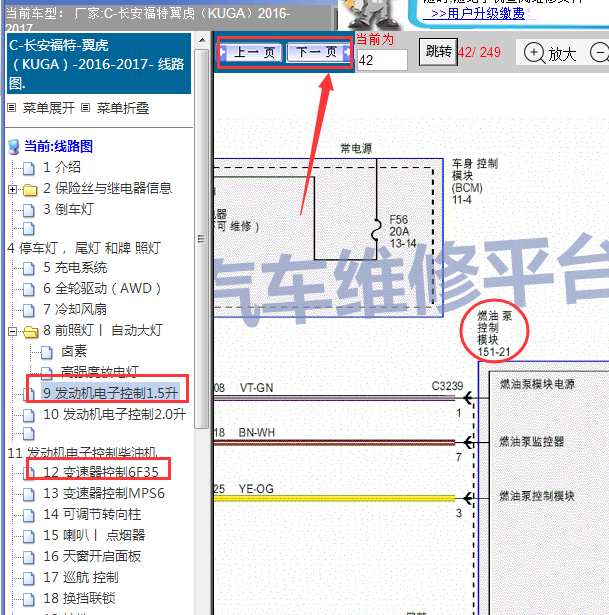Open tree item 5 充电系统
The image size is (609, 615).
click(75, 267)
